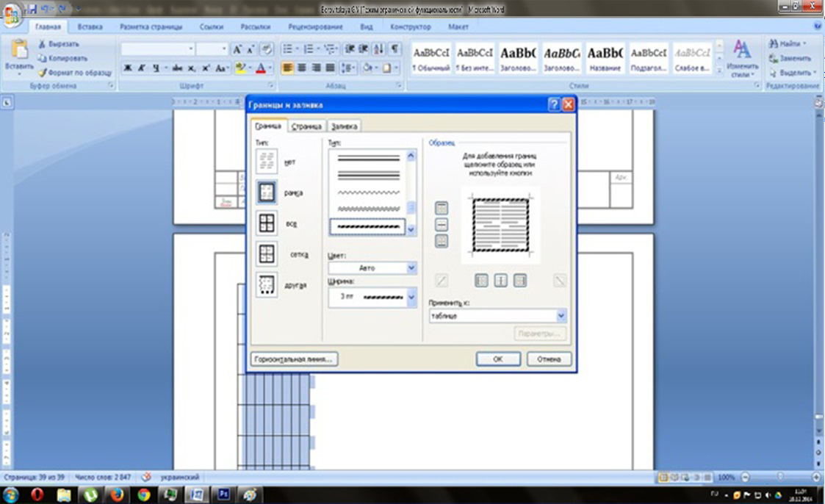Toggle left border button under preview
This screenshot has width=825, height=504.
(x=481, y=281)
